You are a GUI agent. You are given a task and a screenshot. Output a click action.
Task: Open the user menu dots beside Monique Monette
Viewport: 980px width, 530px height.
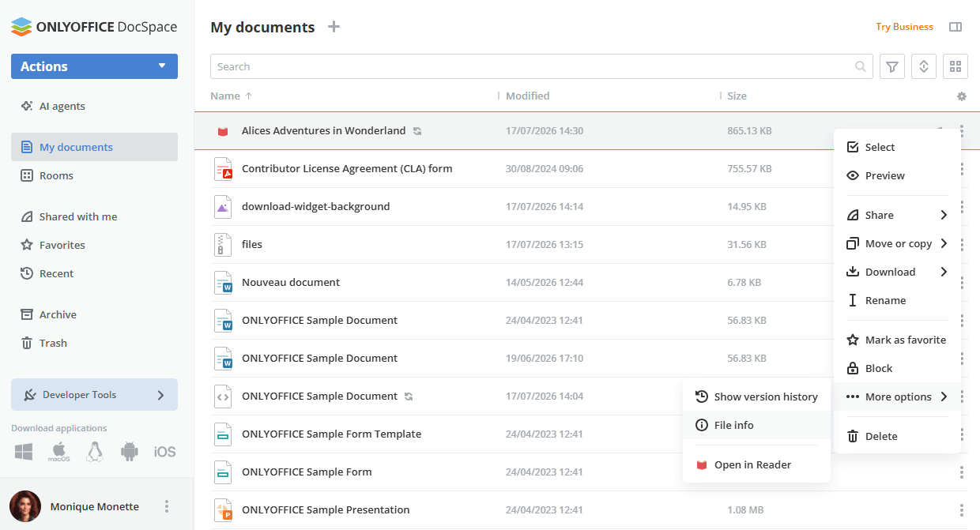166,506
